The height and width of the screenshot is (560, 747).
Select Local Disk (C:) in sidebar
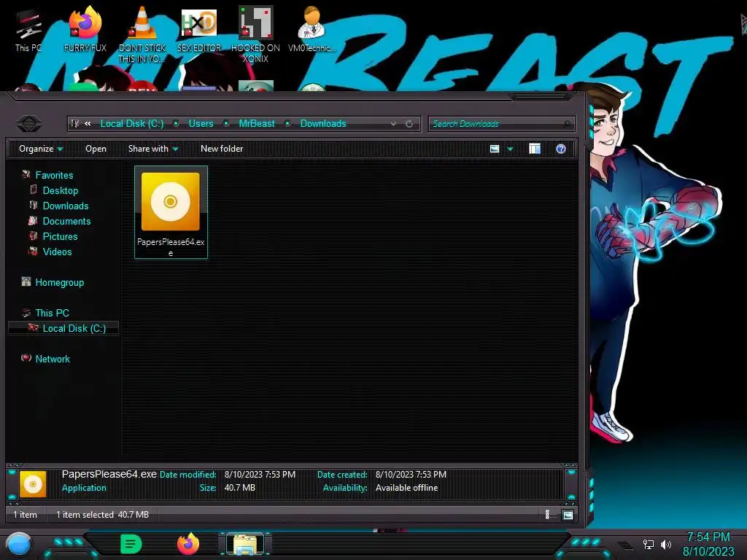[74, 328]
